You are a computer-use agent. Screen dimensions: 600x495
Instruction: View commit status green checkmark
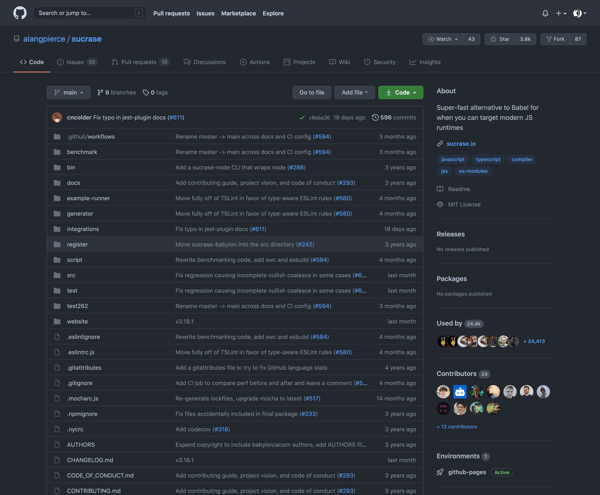(302, 118)
